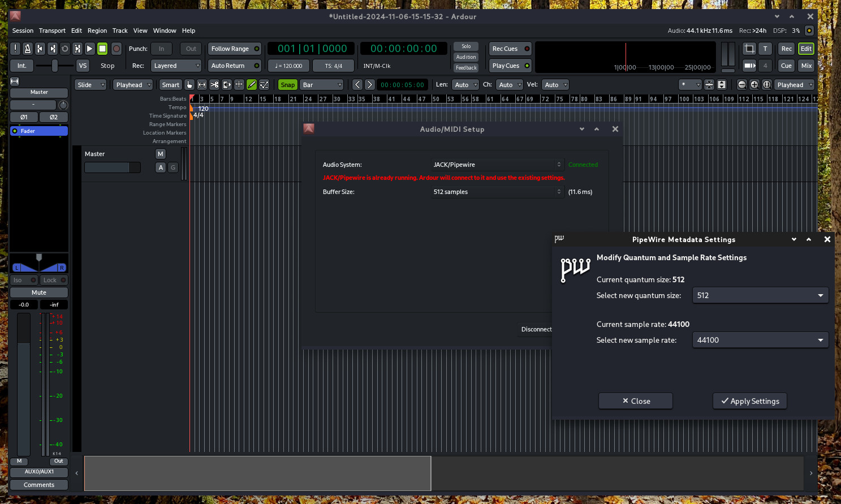Toggle the Snap button
This screenshot has height=504, width=841.
[x=288, y=85]
